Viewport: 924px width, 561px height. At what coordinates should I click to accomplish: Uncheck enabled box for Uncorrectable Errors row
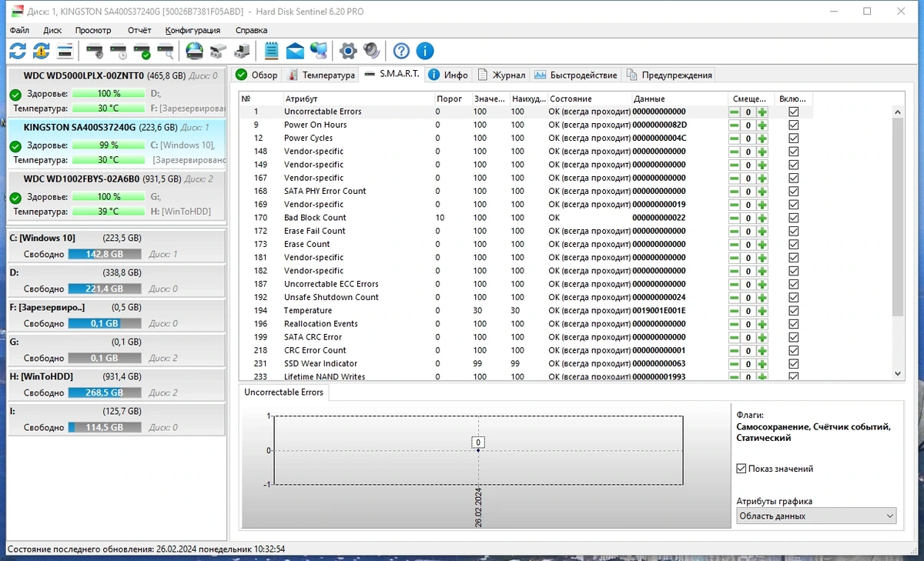point(794,112)
